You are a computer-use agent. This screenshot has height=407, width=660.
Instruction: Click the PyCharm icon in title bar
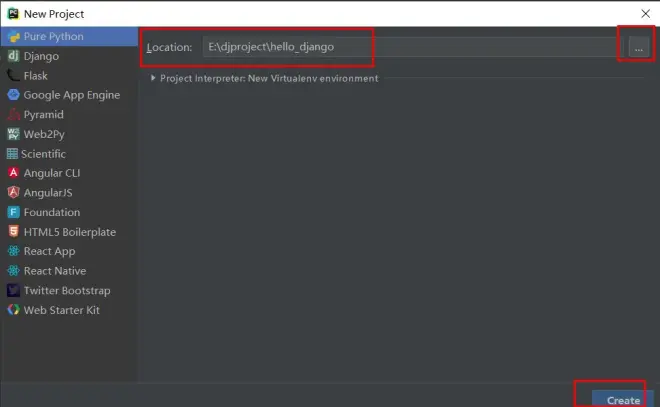pyautogui.click(x=13, y=13)
